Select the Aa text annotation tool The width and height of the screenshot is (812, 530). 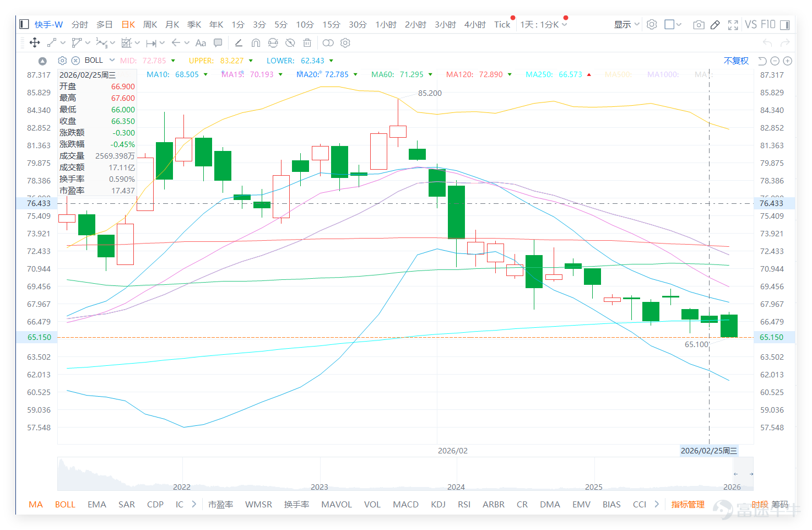point(201,42)
